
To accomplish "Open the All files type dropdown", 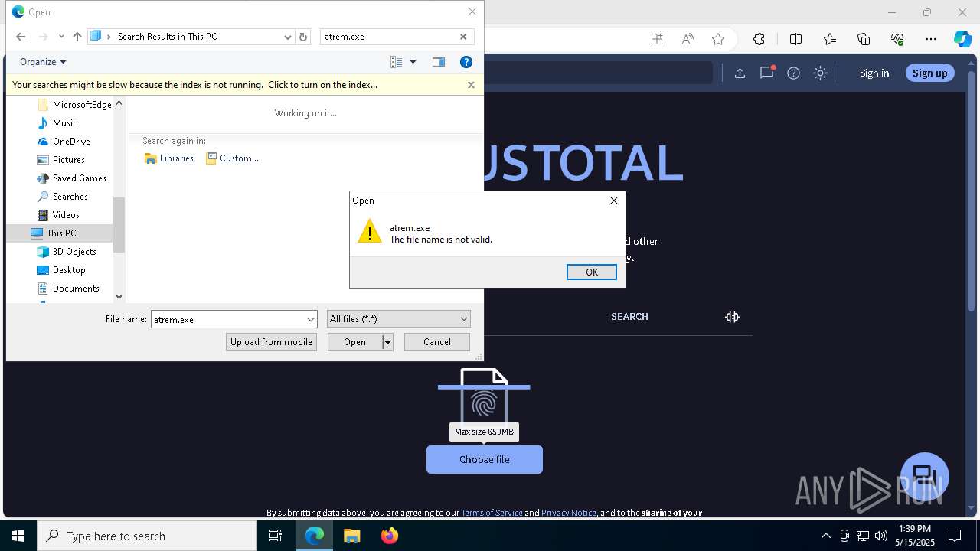I will 398,319.
